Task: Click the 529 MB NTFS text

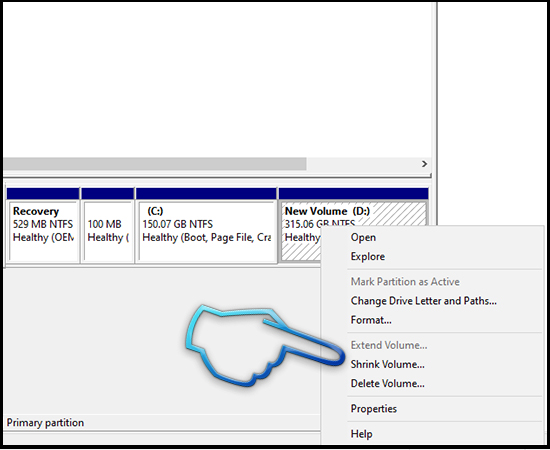Action: point(43,224)
